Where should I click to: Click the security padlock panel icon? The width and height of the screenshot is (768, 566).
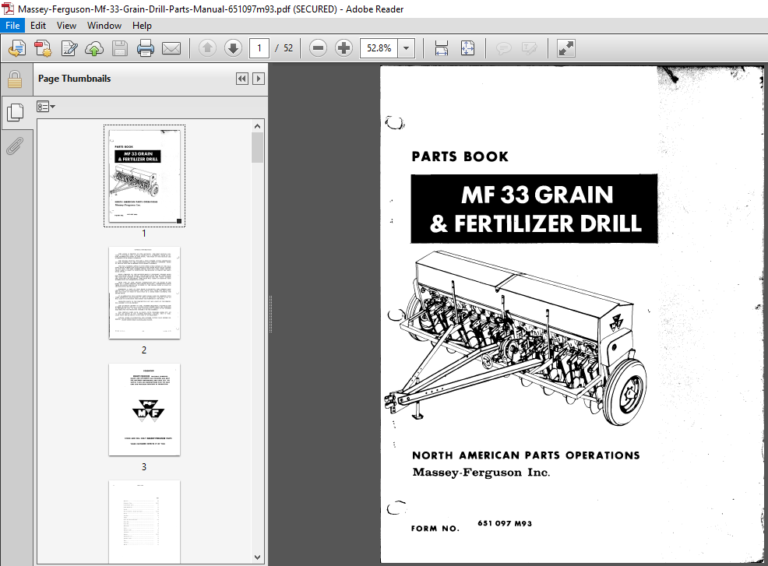[x=15, y=79]
